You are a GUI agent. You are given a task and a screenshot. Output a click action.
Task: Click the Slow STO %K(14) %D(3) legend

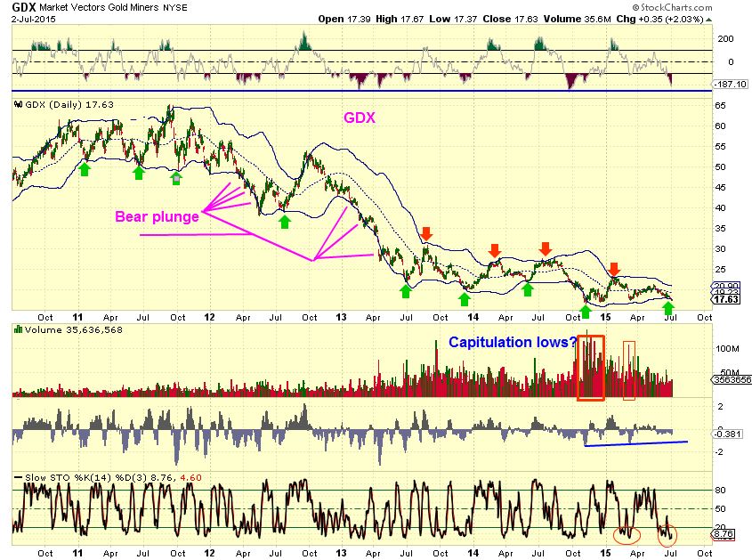coord(113,478)
